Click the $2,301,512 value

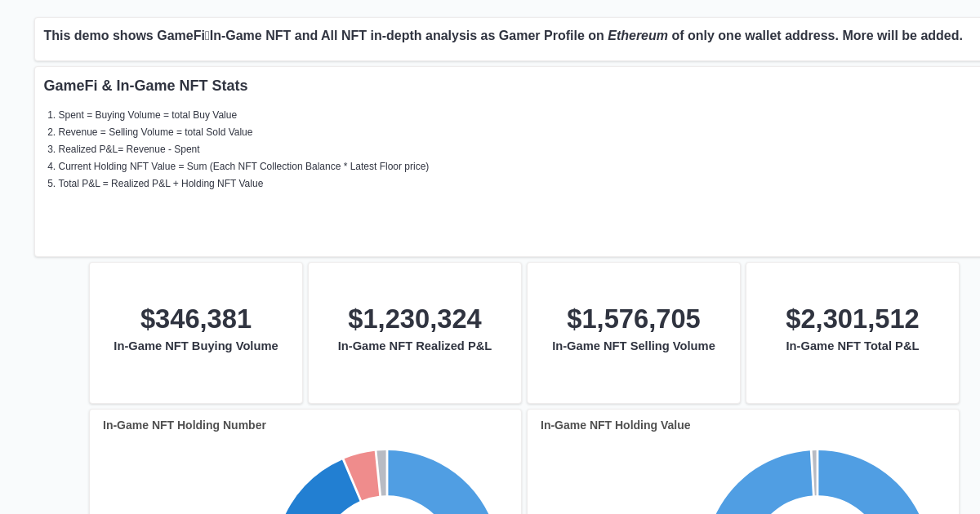pos(853,319)
